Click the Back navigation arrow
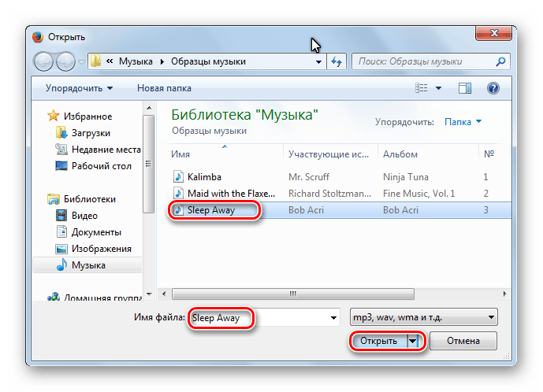The height and width of the screenshot is (392, 543). click(43, 62)
